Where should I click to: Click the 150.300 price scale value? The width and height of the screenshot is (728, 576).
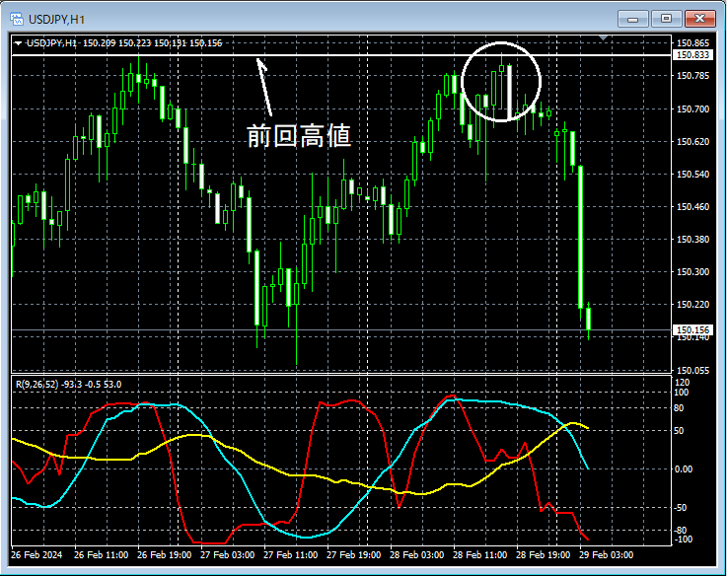(x=692, y=271)
